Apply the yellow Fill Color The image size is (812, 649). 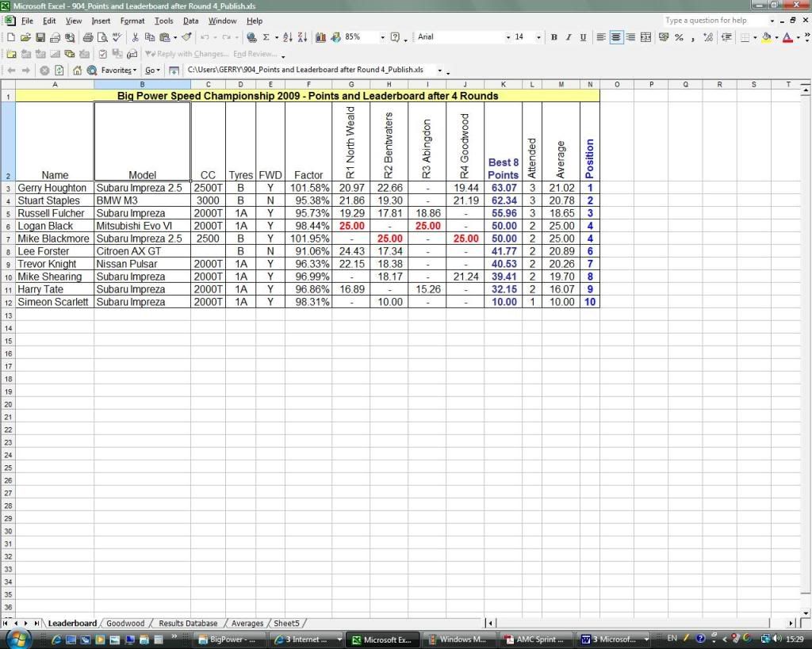coord(767,37)
